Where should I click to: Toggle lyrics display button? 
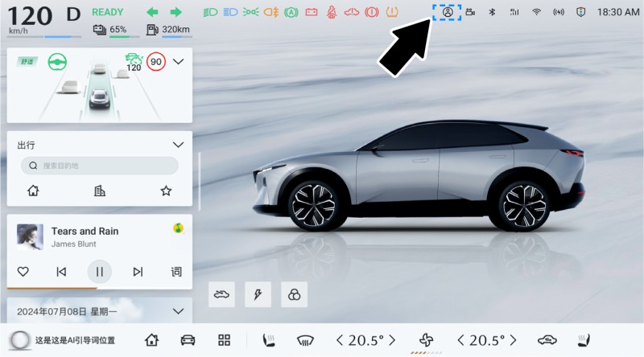(176, 272)
